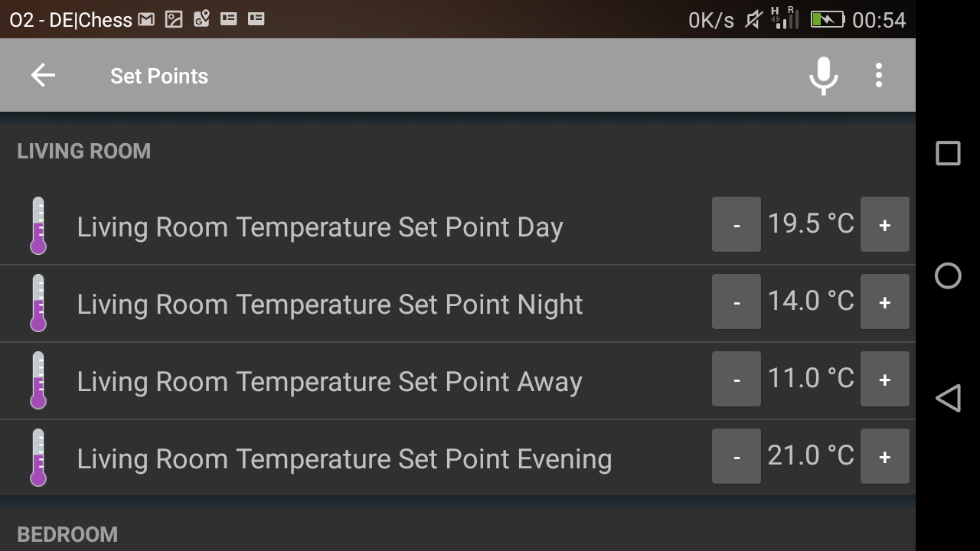Decrease Living Room Night set point
Image resolution: width=980 pixels, height=551 pixels.
737,302
